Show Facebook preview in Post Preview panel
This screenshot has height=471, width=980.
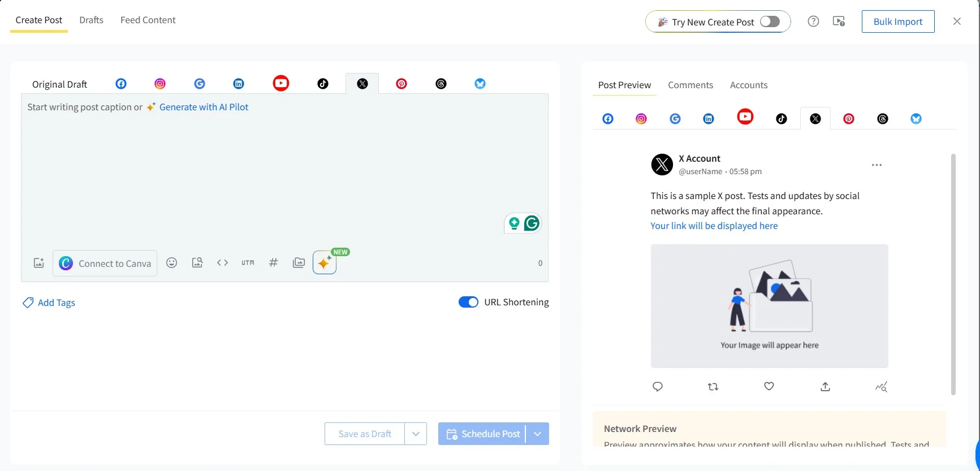[608, 119]
